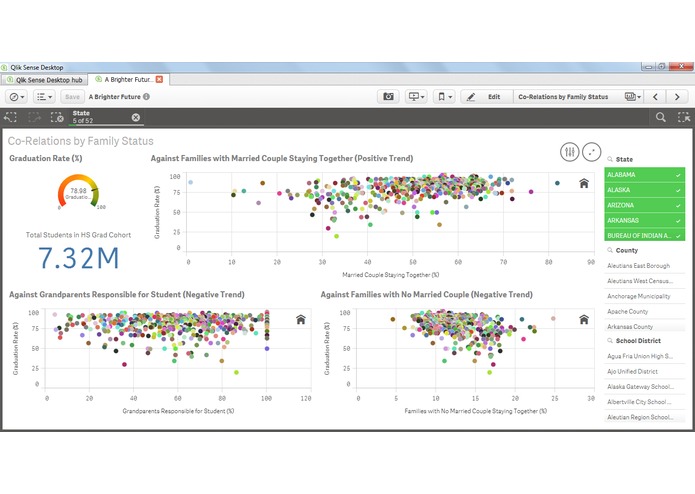Select Aleutian Region School... district
Viewport: 695px width, 494px height.
644,417
